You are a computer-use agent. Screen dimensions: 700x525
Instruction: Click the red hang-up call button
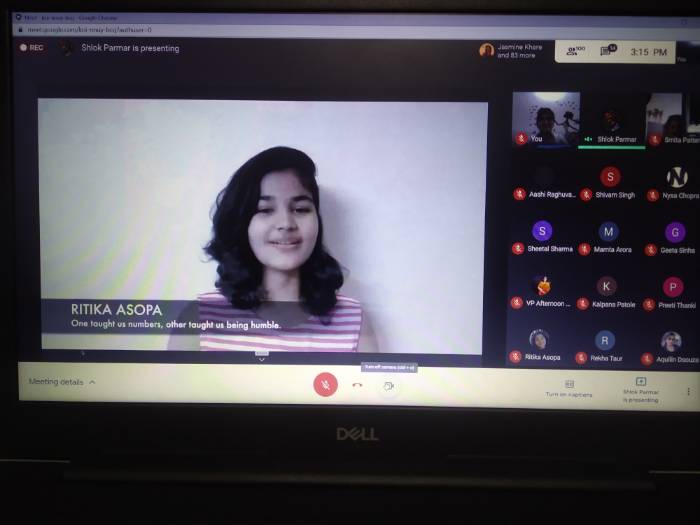point(357,385)
